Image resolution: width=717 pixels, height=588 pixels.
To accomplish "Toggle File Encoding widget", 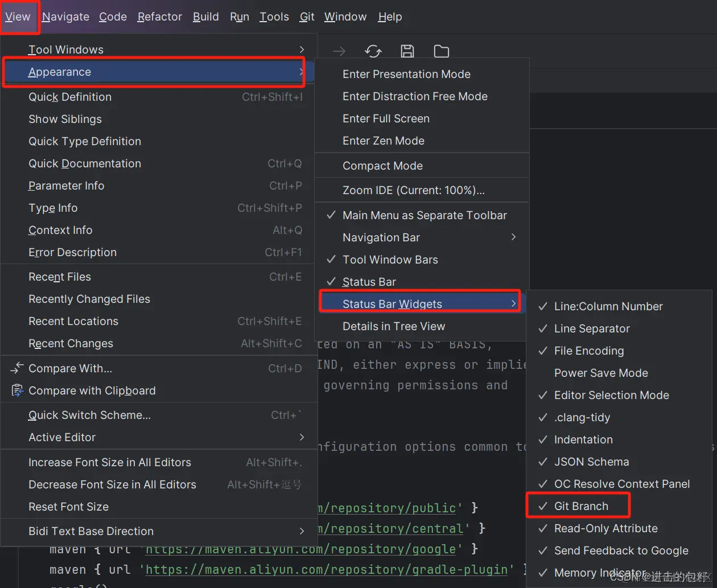I will click(619, 351).
